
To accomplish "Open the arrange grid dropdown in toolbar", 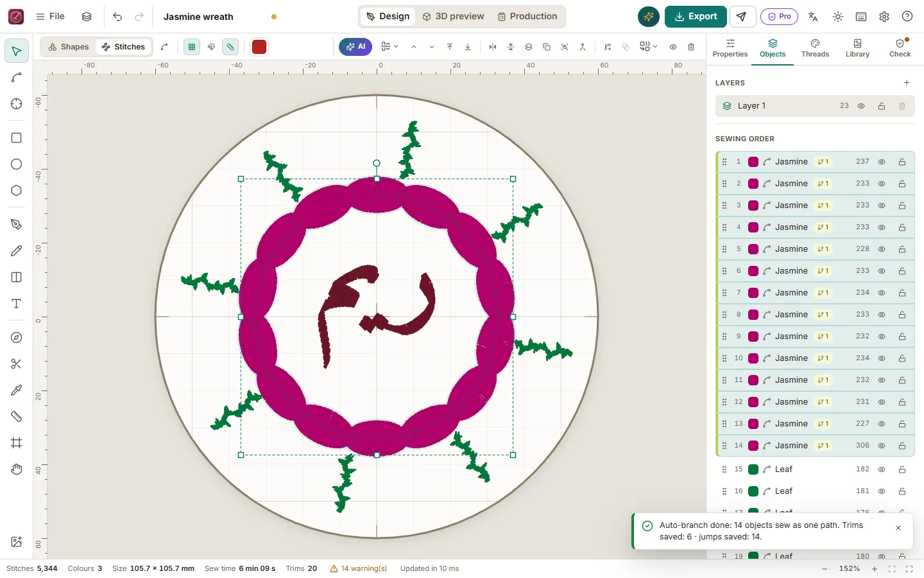I will (649, 47).
